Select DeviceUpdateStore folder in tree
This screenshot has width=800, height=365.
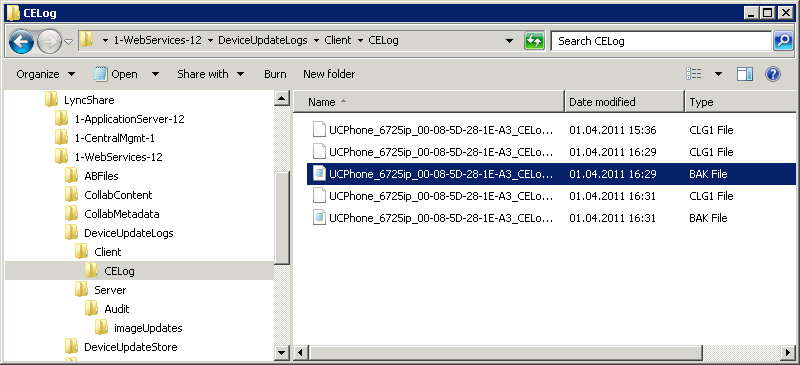click(130, 347)
